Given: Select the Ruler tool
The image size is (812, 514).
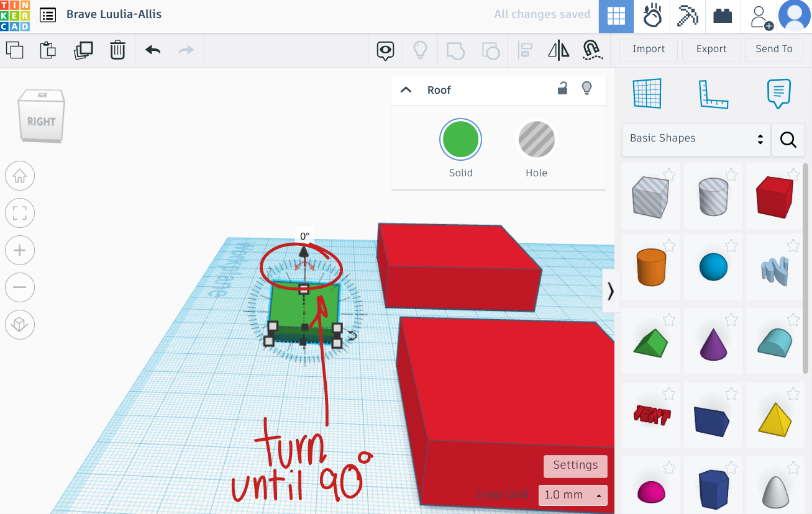Looking at the screenshot, I should pyautogui.click(x=713, y=94).
